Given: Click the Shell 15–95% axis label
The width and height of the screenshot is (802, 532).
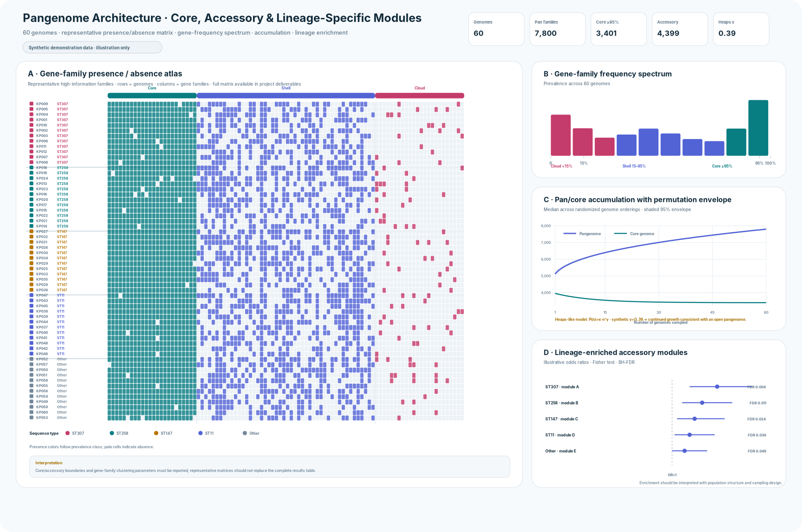Looking at the screenshot, I should [x=634, y=166].
